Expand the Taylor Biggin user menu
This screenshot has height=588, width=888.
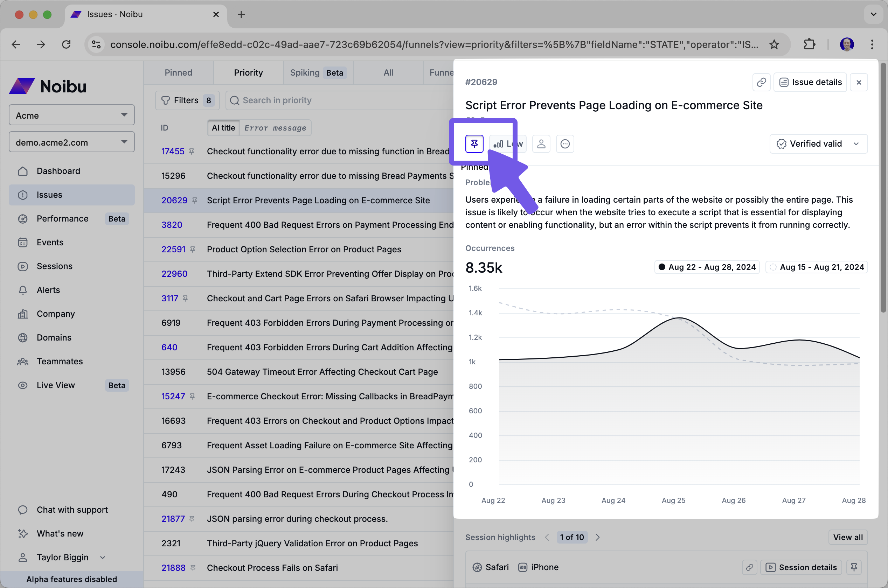click(62, 557)
